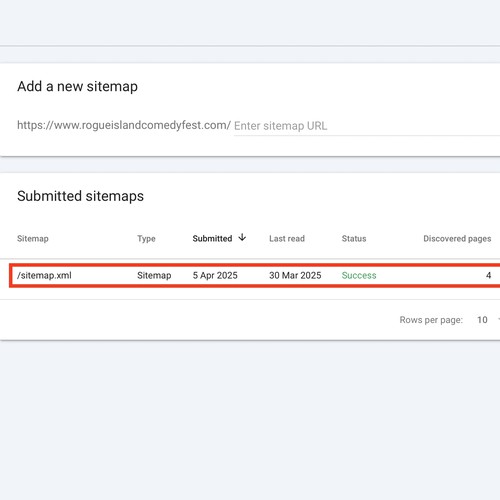Sort by Discovered pages column
Image resolution: width=500 pixels, height=500 pixels.
pyautogui.click(x=457, y=239)
